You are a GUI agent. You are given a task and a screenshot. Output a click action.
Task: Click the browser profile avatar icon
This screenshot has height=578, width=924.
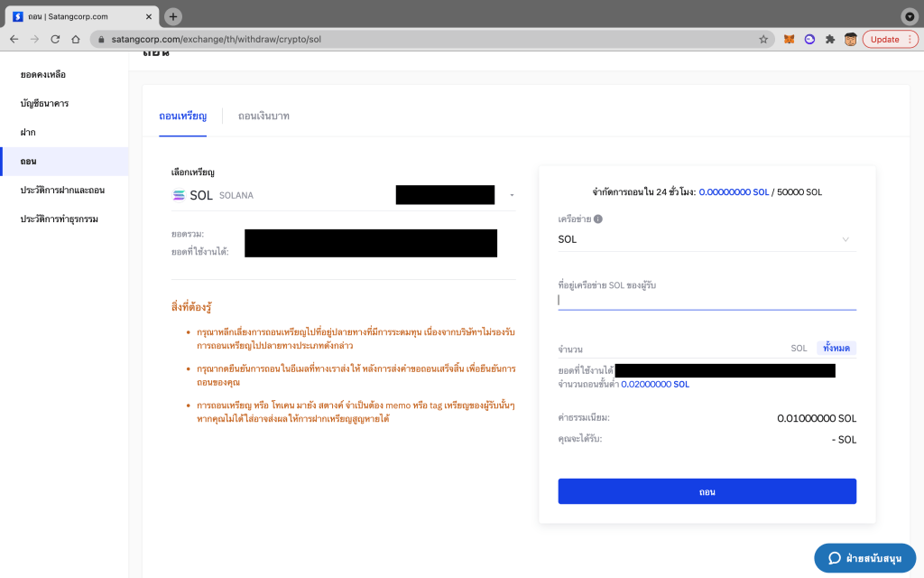(x=850, y=40)
